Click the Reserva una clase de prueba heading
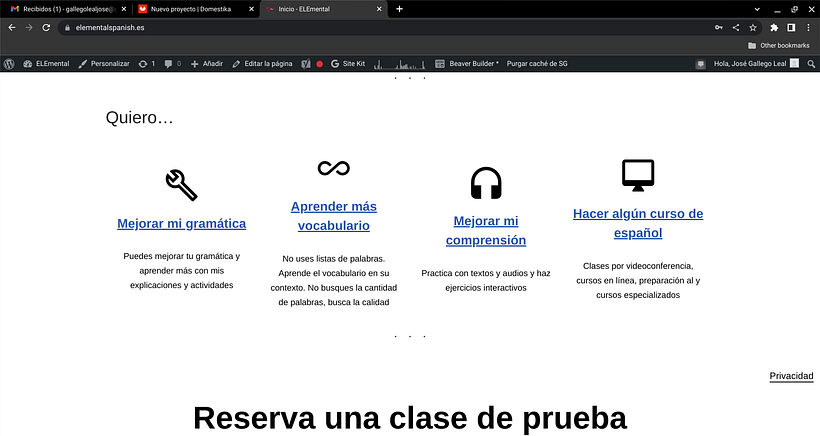Image resolution: width=820 pixels, height=436 pixels. (x=410, y=418)
